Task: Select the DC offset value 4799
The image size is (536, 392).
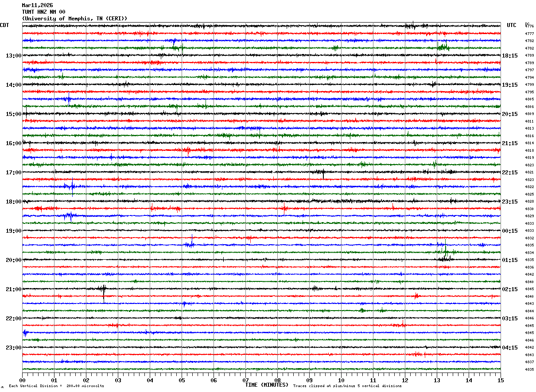Action: point(529,85)
